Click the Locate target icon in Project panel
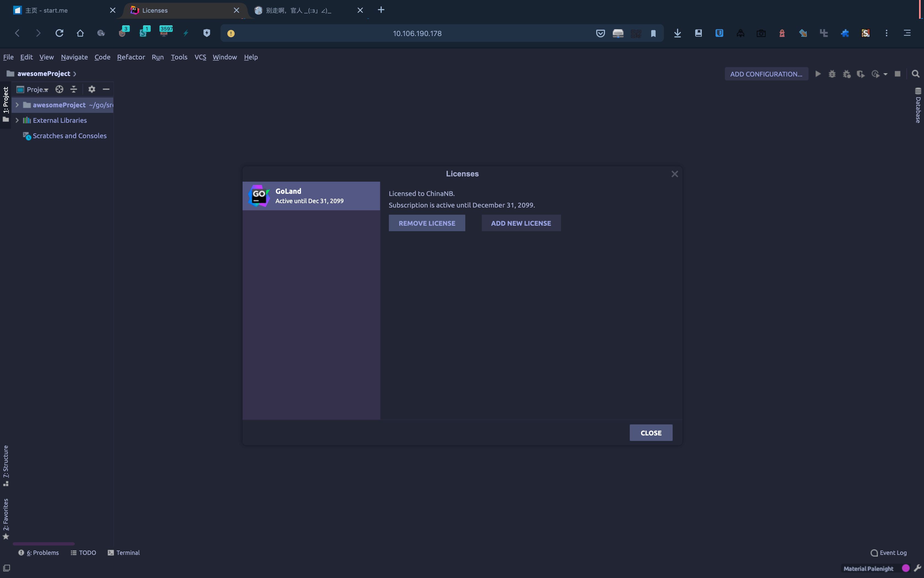This screenshot has height=578, width=924. coord(59,89)
